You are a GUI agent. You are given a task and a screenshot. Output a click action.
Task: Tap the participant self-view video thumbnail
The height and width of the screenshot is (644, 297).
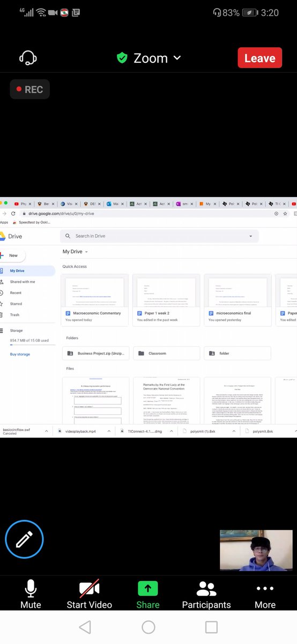point(256,551)
